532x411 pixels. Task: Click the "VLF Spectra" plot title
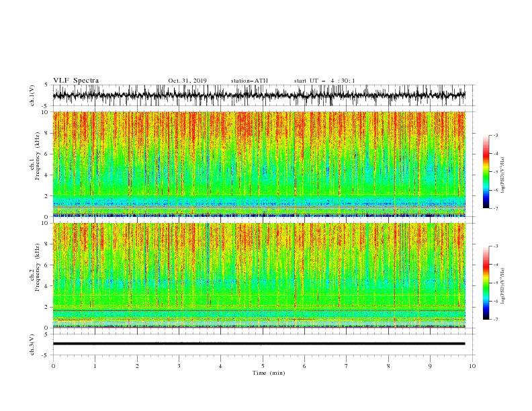pyautogui.click(x=76, y=81)
